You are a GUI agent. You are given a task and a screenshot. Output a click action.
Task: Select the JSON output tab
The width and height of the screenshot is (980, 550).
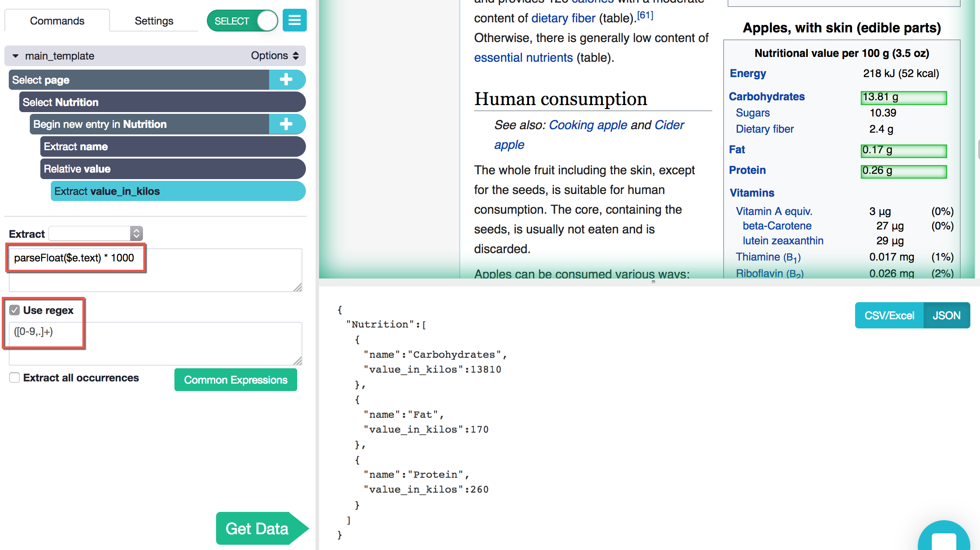[x=946, y=315]
